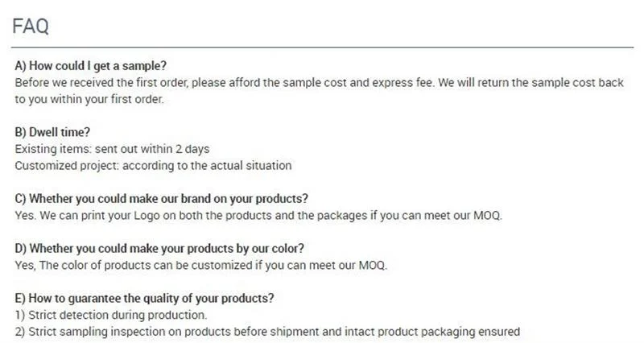Click the word 'MOQ' in answer D
The width and height of the screenshot is (644, 343).
tap(372, 265)
